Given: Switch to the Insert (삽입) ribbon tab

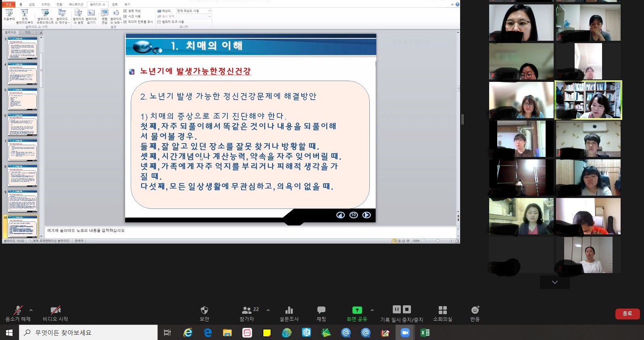Looking at the screenshot, I should tap(32, 4).
